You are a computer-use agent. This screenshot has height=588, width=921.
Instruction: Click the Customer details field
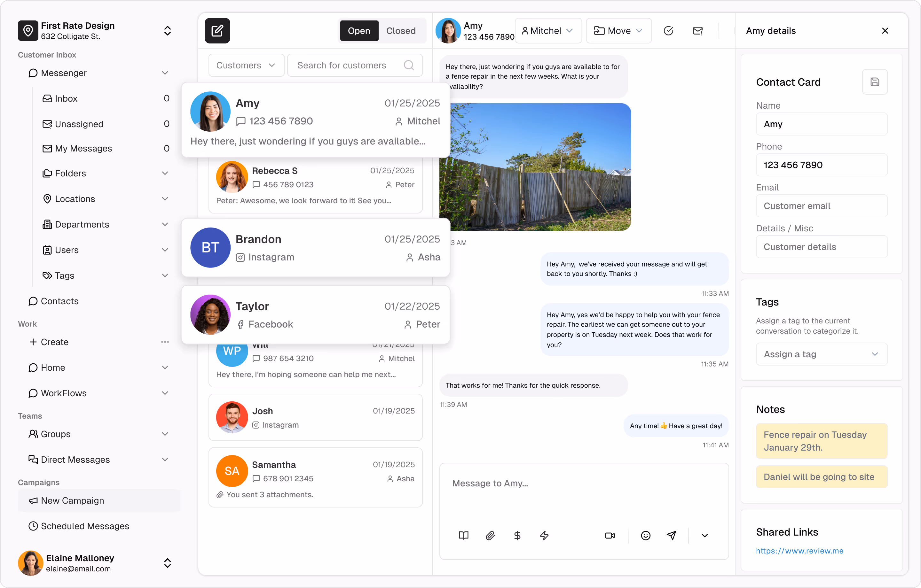coord(821,247)
